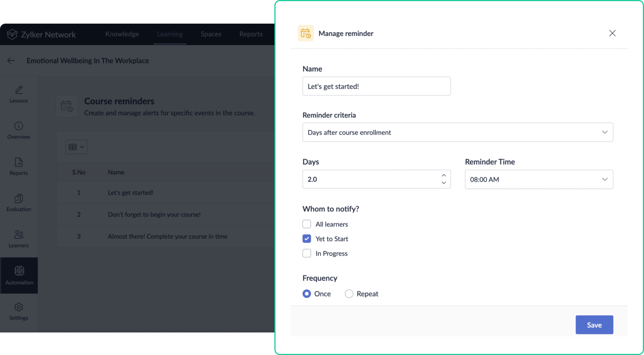The width and height of the screenshot is (644, 355).
Task: Open the Automation section
Action: [x=19, y=275]
